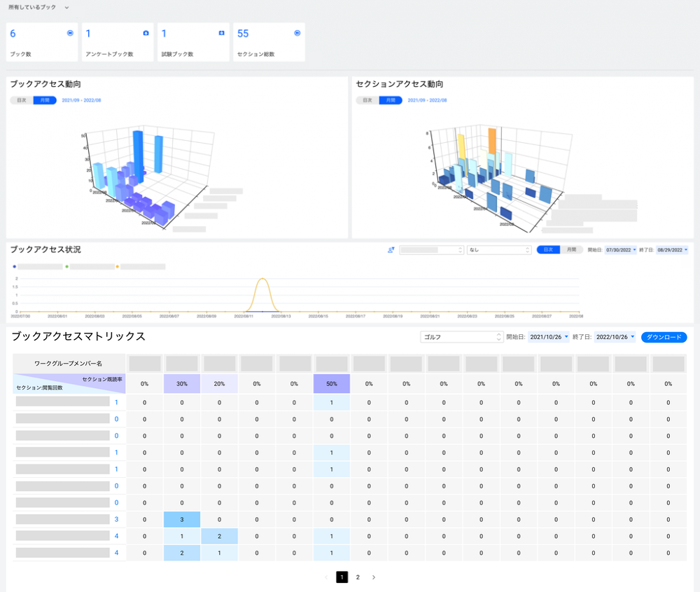The height and width of the screenshot is (592, 700).
Task: Go to next matrix page arrow
Action: 374,577
